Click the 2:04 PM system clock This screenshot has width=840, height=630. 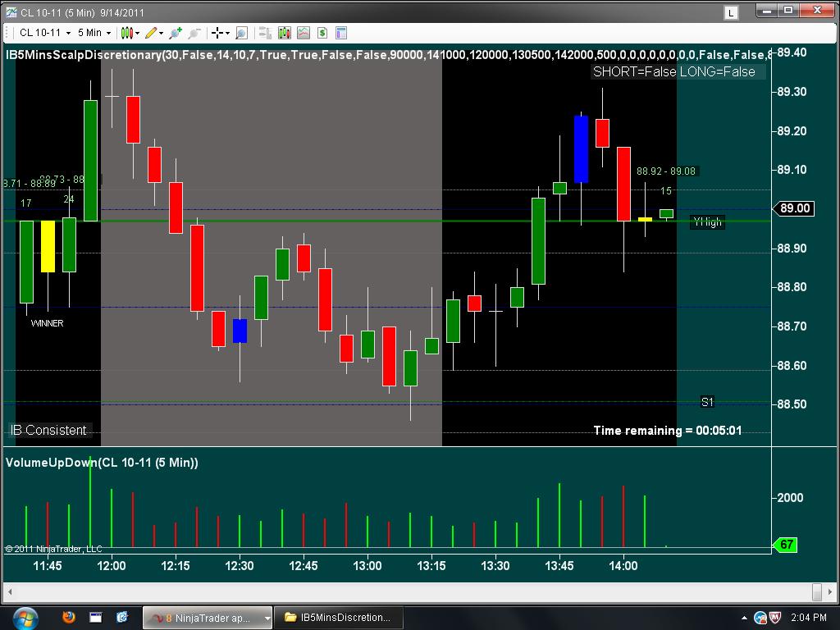pos(808,618)
